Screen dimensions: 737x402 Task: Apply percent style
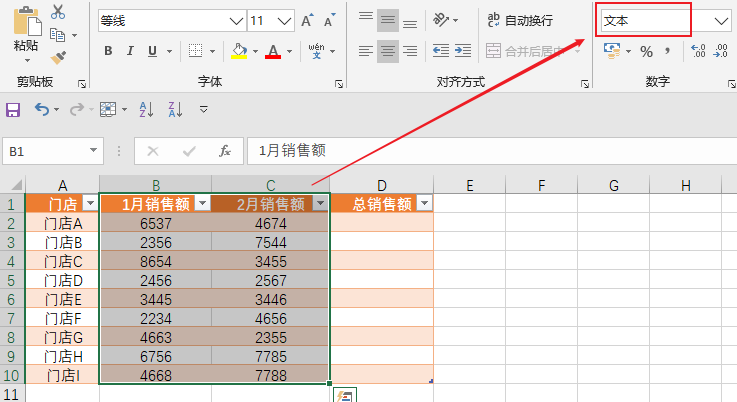point(647,51)
